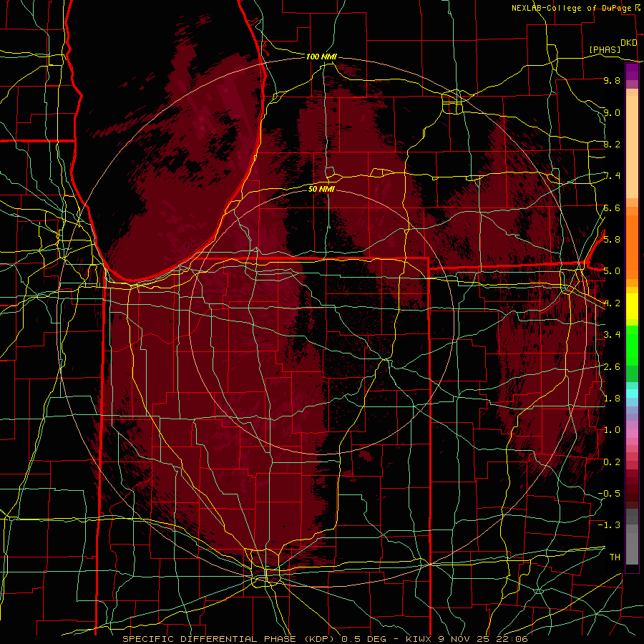Click the 3.4 value on the color scale
The width and height of the screenshot is (644, 644).
(x=612, y=334)
